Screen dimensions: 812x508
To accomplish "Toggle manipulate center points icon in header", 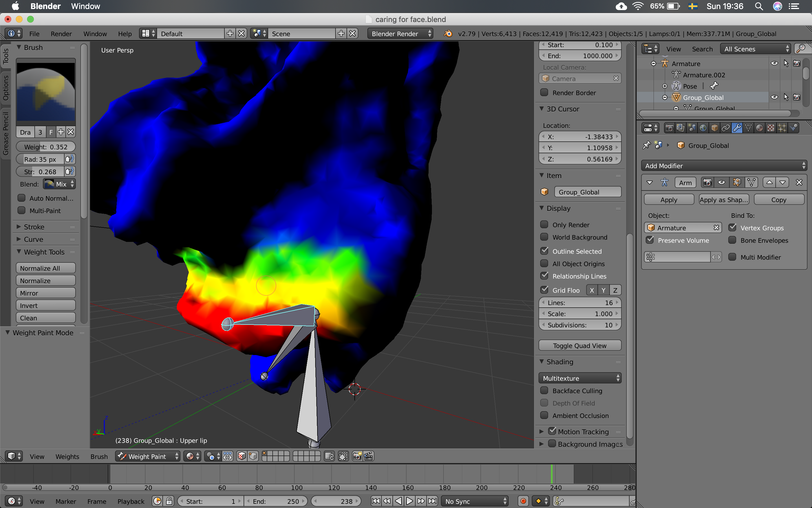I will [x=228, y=456].
